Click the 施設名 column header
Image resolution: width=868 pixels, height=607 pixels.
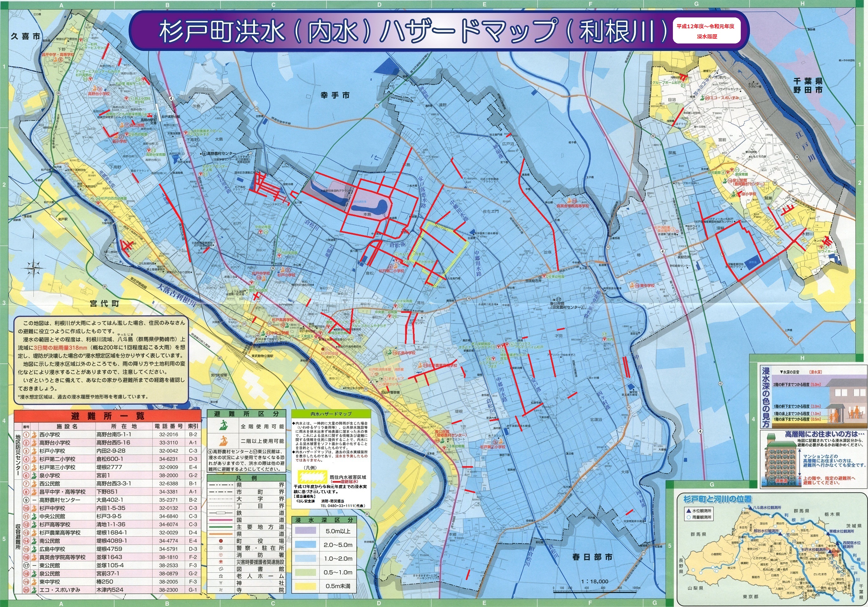67,426
